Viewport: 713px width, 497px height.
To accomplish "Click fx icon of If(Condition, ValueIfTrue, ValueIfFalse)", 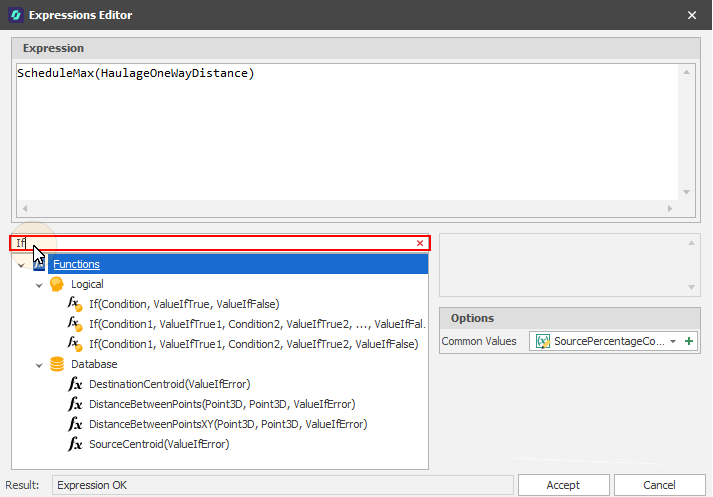I will tap(75, 304).
